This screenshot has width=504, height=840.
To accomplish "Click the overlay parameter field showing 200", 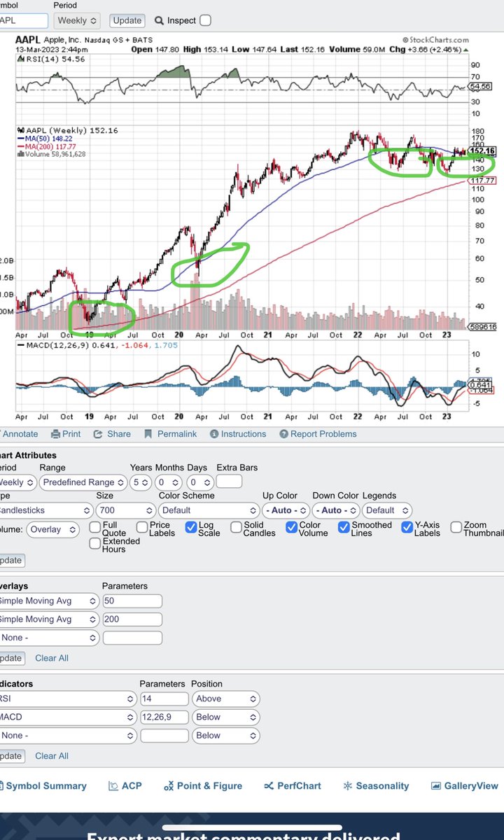I will pos(132,619).
